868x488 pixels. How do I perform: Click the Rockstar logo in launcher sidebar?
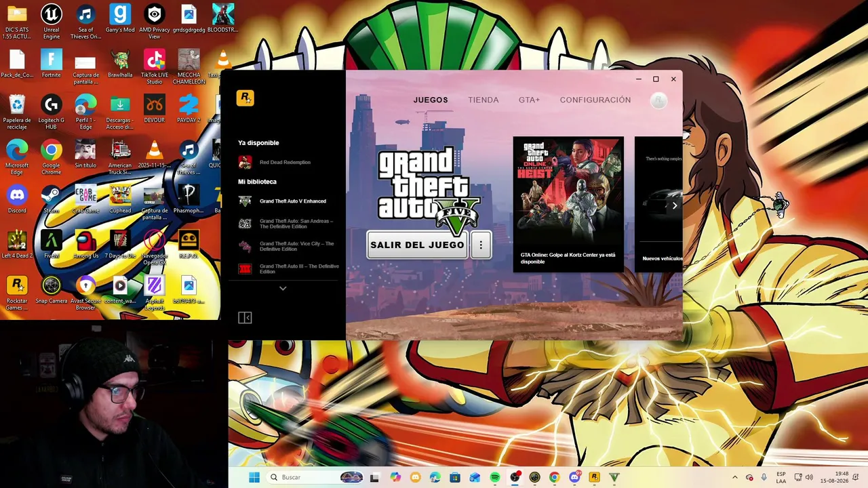pyautogui.click(x=245, y=98)
